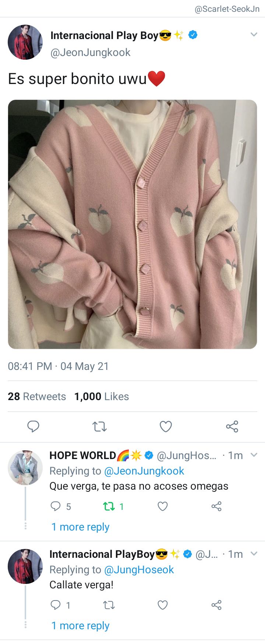Expand '1 more reply' under HOPE WORLD
The image size is (265, 644).
tap(80, 527)
